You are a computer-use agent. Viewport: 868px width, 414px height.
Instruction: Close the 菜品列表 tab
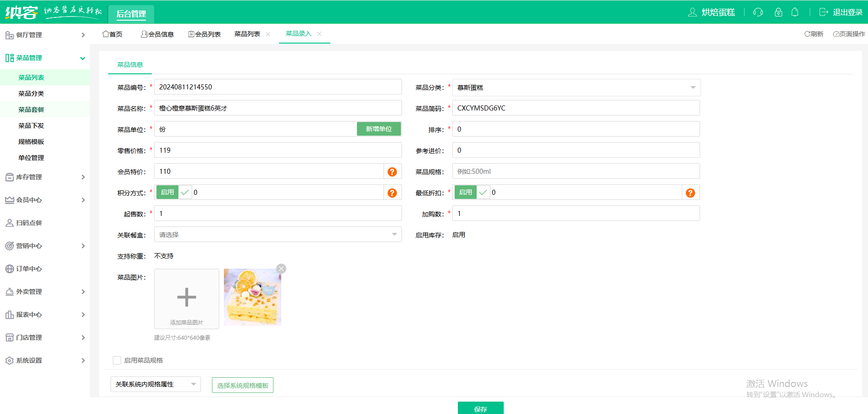tap(268, 34)
